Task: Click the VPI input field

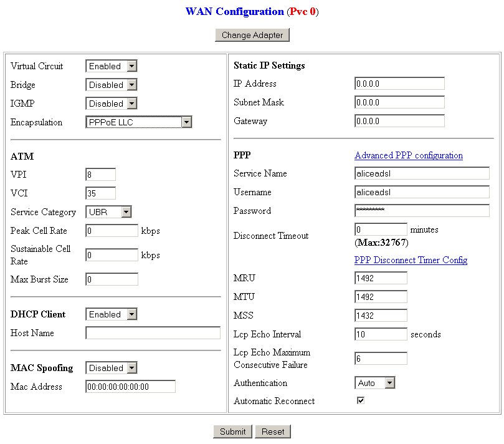Action: pos(100,175)
